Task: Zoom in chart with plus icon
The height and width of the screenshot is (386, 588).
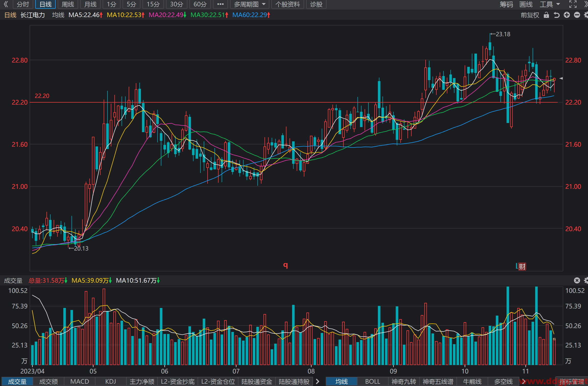Action: click(567, 15)
